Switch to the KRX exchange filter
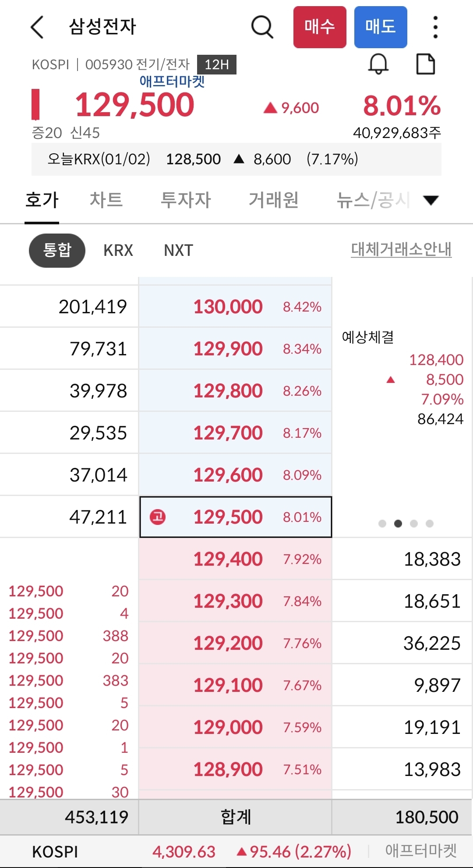This screenshot has height=868, width=473. [x=118, y=250]
